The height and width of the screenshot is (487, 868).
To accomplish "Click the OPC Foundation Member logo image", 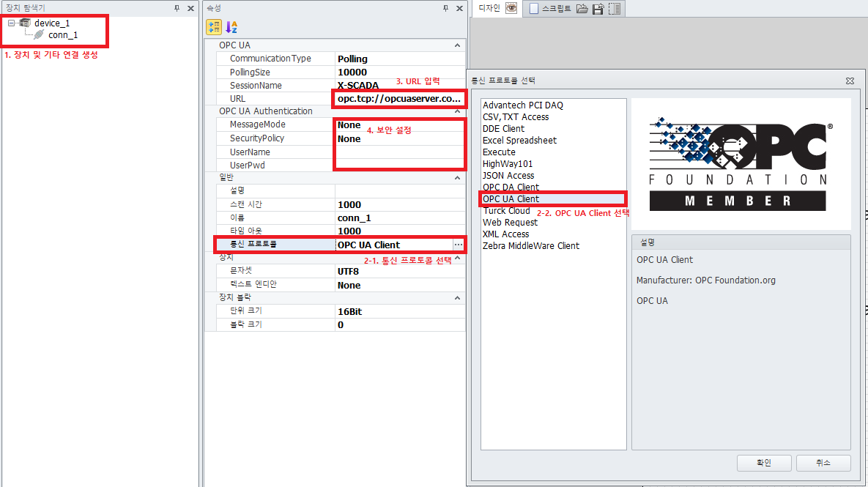I will tap(741, 164).
